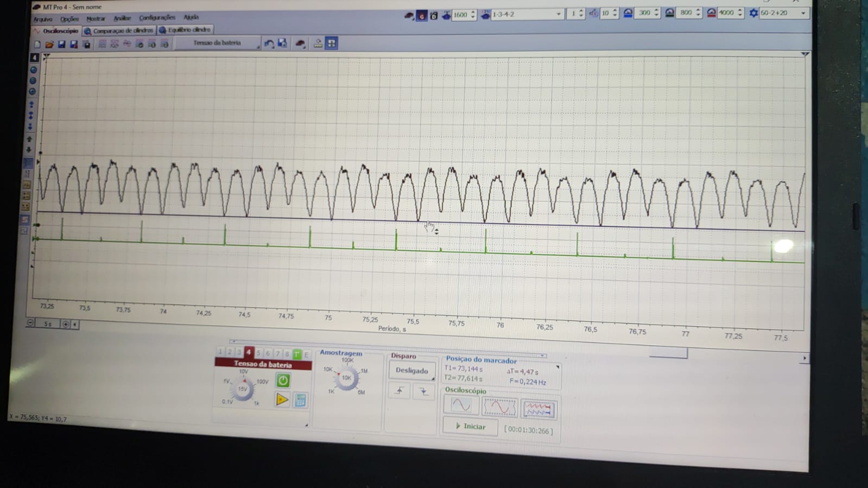Open the Configurações menu

pyautogui.click(x=157, y=18)
